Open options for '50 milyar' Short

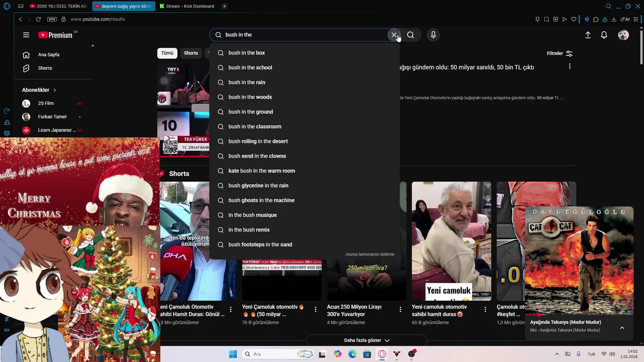(315, 309)
